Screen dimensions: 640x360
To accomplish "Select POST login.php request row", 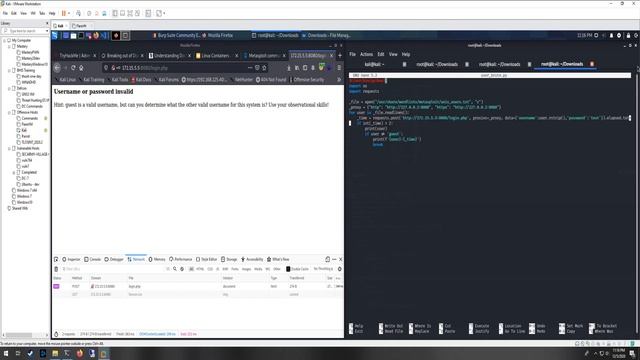I will coord(198,287).
